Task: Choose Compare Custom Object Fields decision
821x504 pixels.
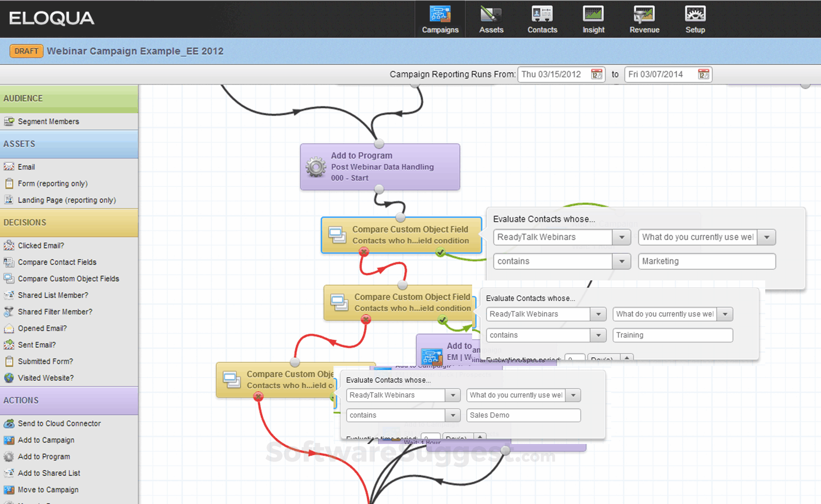Action: 68,279
